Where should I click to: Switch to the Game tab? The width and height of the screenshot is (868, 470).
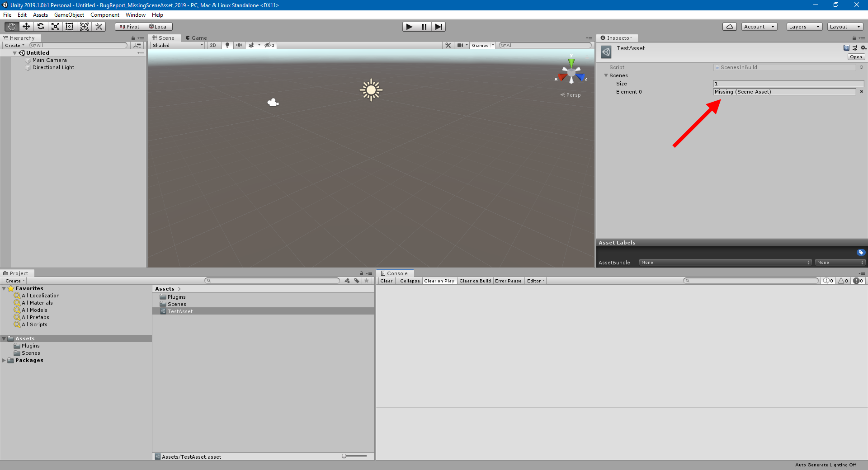[196, 38]
